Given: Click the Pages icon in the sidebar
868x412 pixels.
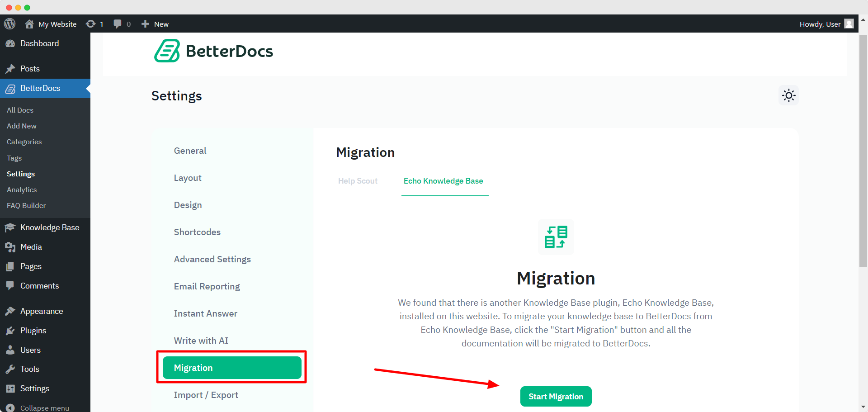Looking at the screenshot, I should (x=10, y=266).
